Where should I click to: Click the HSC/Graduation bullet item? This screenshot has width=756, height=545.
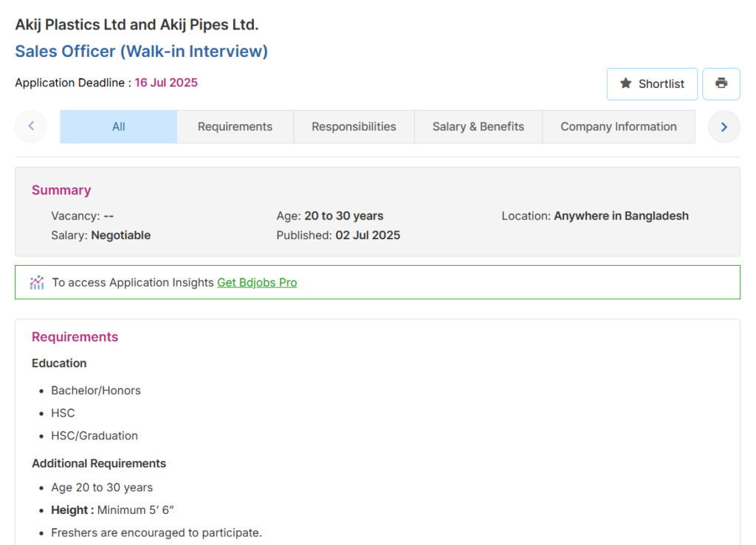(x=94, y=436)
